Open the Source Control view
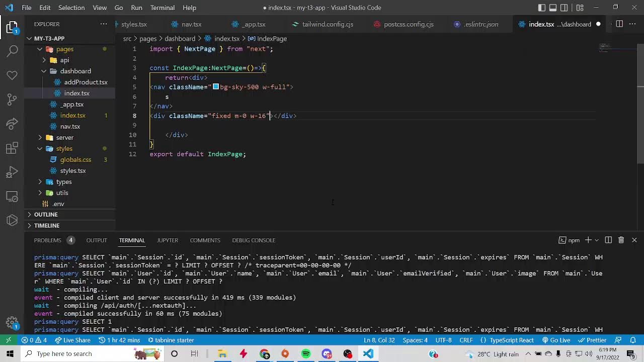The image size is (644, 362). click(x=12, y=100)
